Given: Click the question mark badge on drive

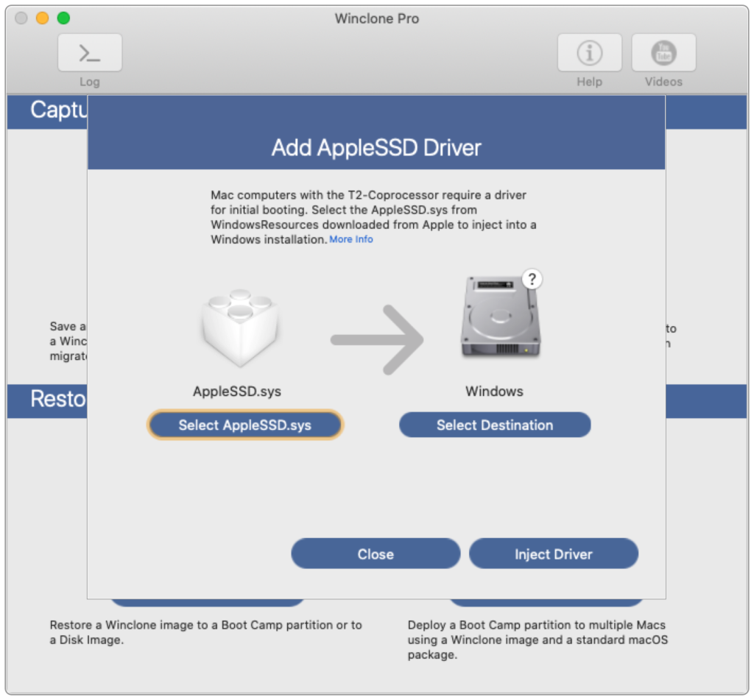Looking at the screenshot, I should point(532,279).
